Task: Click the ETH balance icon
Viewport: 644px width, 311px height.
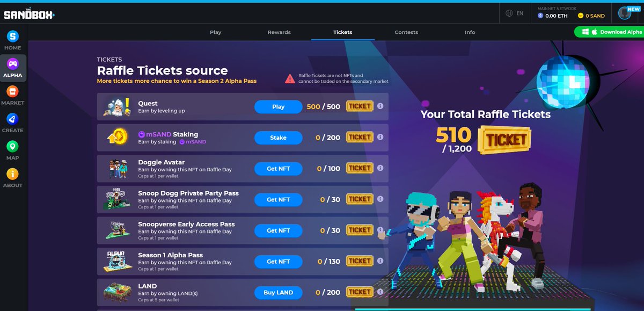Action: pos(540,16)
